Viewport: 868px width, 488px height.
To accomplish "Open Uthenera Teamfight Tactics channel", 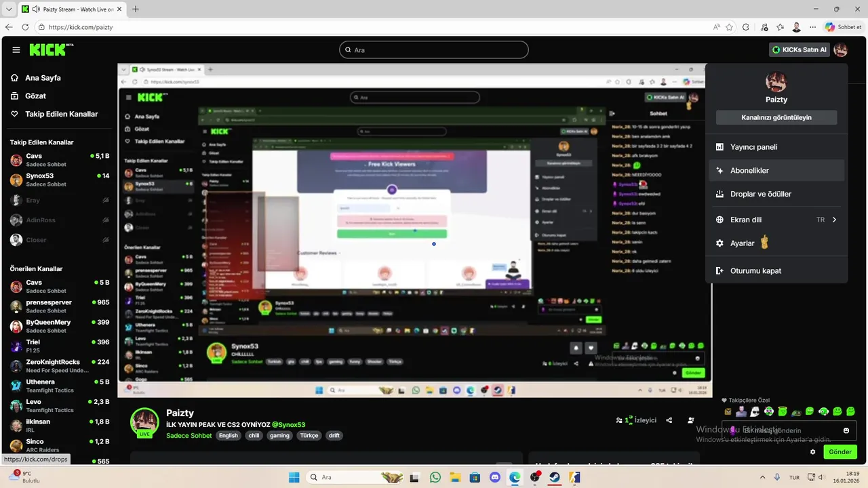I will click(60, 386).
